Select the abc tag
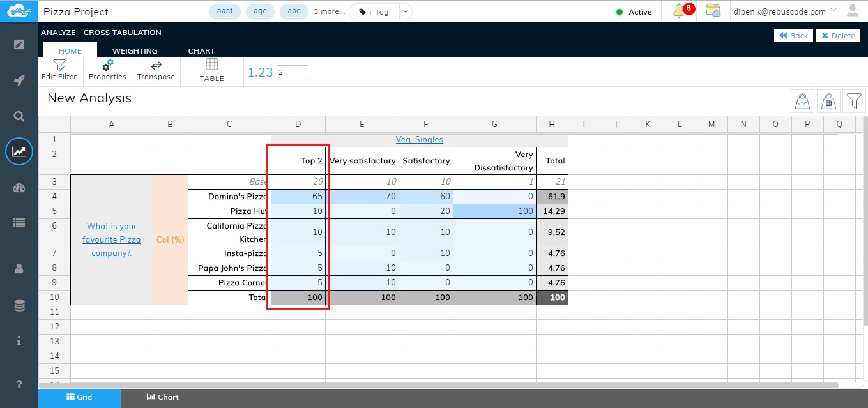This screenshot has height=408, width=868. (294, 11)
